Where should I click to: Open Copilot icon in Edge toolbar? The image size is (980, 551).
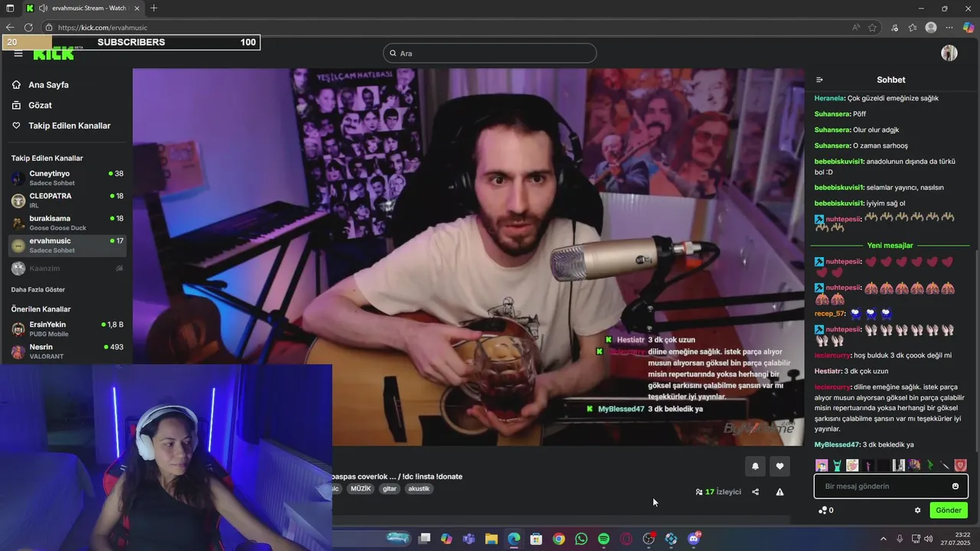pos(969,28)
